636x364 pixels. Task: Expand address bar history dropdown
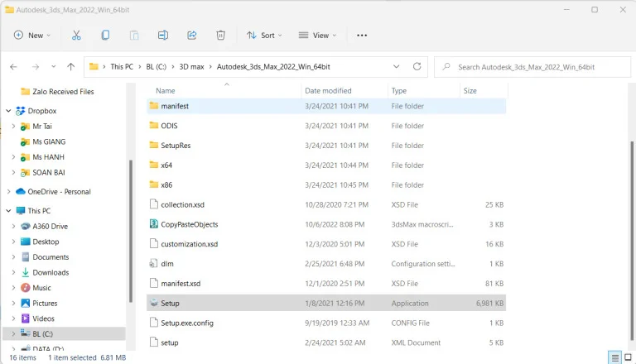coord(397,66)
